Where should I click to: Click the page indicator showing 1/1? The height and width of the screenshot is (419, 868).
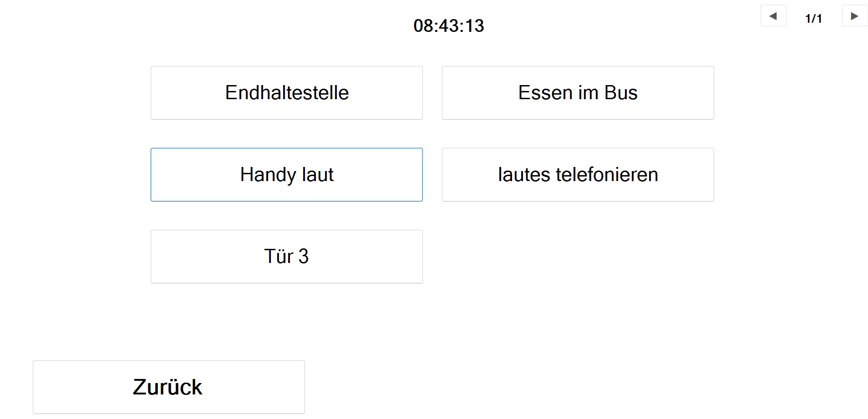814,18
